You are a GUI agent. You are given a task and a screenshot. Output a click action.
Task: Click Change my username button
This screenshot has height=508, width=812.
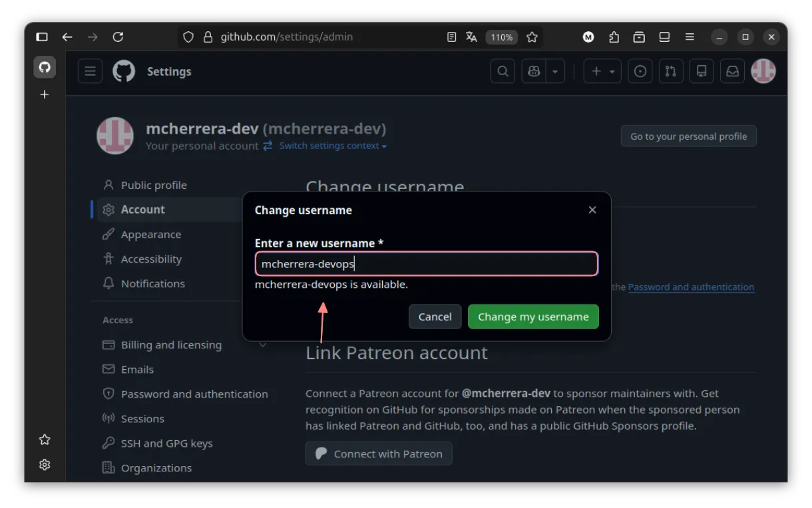533,317
